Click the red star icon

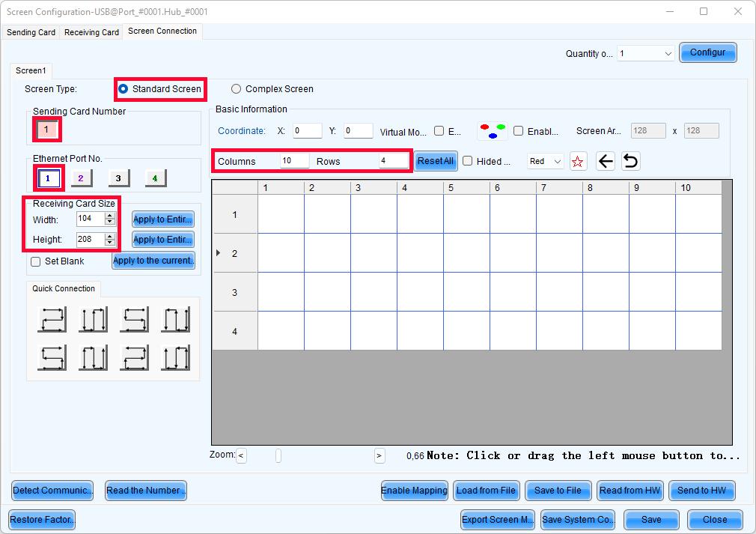pos(578,161)
